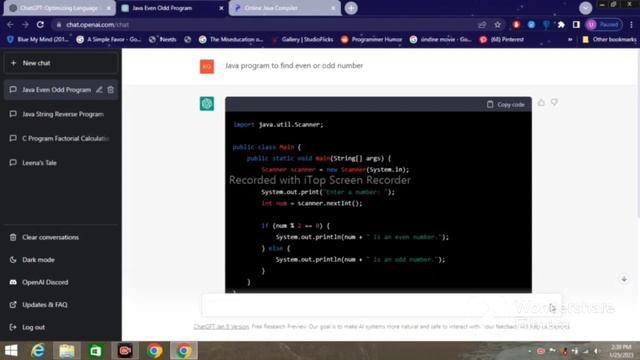This screenshot has height=360, width=640.
Task: Delete Java Even Odd Program with trash icon
Action: (x=111, y=89)
